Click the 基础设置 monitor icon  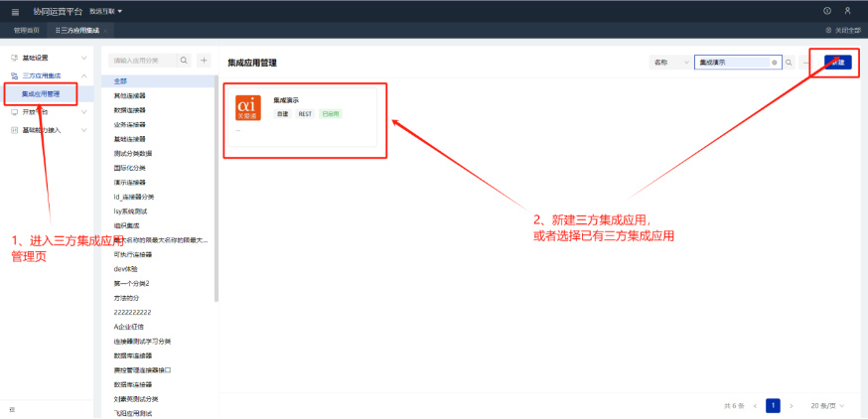pos(14,58)
